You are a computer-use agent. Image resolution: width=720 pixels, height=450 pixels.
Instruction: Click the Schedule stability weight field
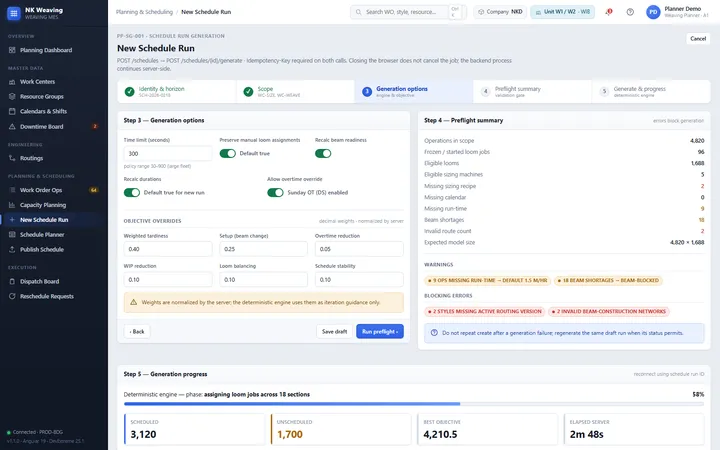coord(359,280)
